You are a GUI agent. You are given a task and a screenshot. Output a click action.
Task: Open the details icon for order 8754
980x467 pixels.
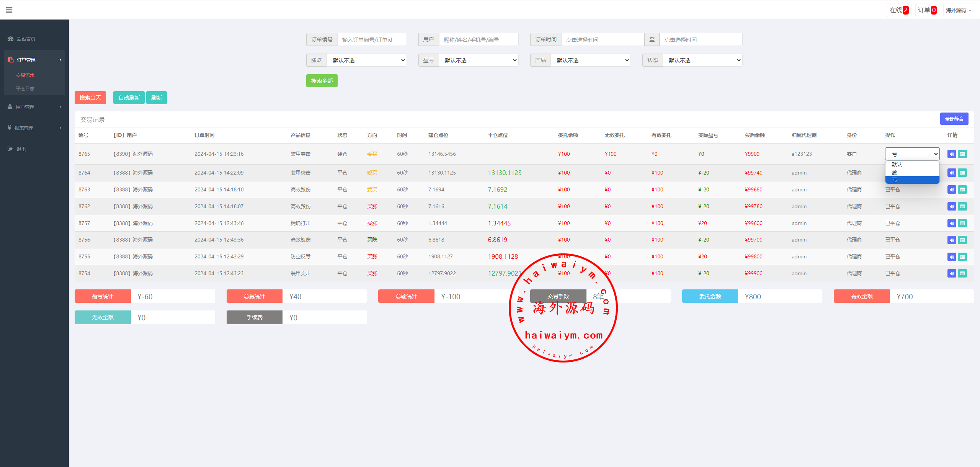click(962, 273)
